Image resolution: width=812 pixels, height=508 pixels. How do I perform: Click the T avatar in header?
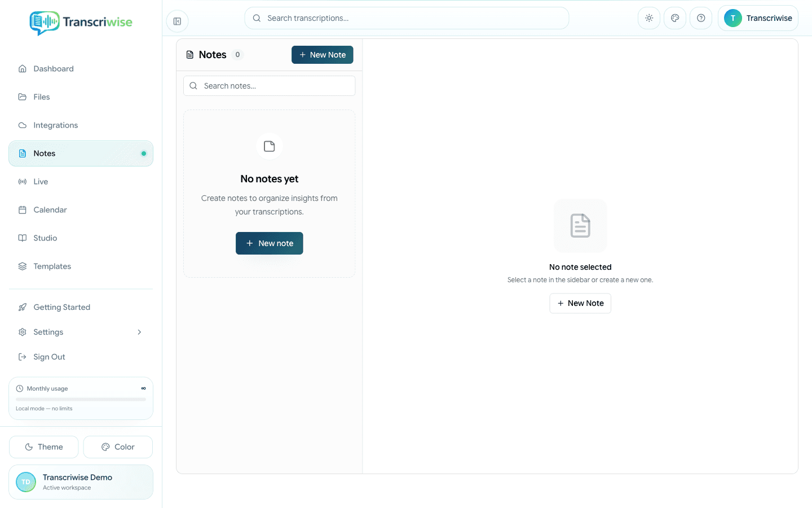click(732, 18)
